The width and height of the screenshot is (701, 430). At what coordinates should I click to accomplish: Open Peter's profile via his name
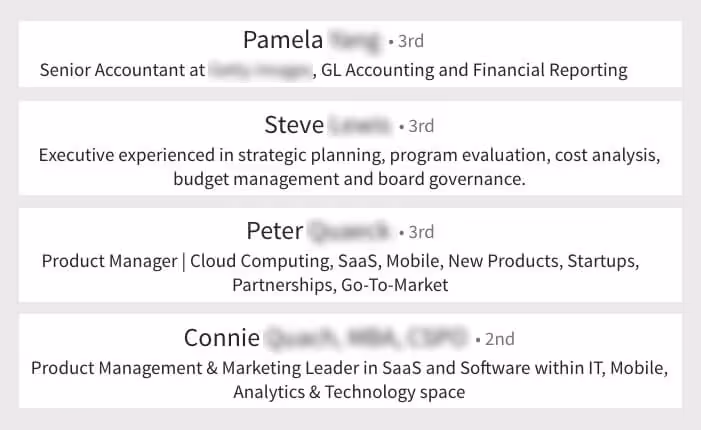click(x=274, y=231)
